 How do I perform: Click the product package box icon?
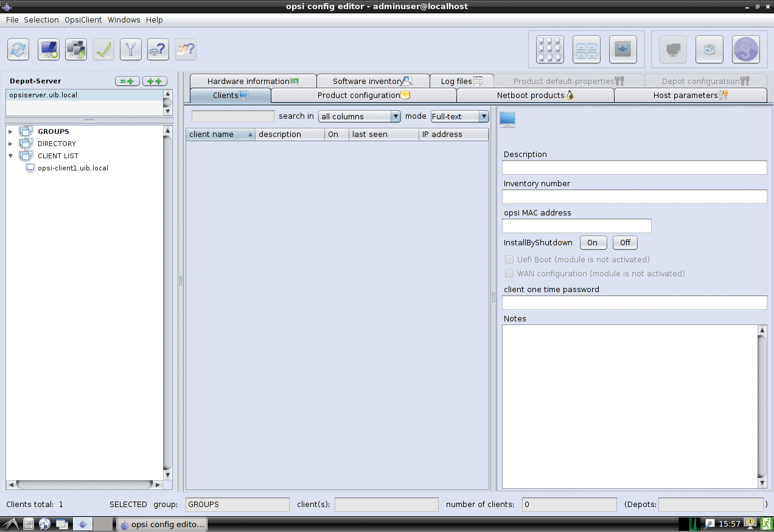pyautogui.click(x=709, y=49)
